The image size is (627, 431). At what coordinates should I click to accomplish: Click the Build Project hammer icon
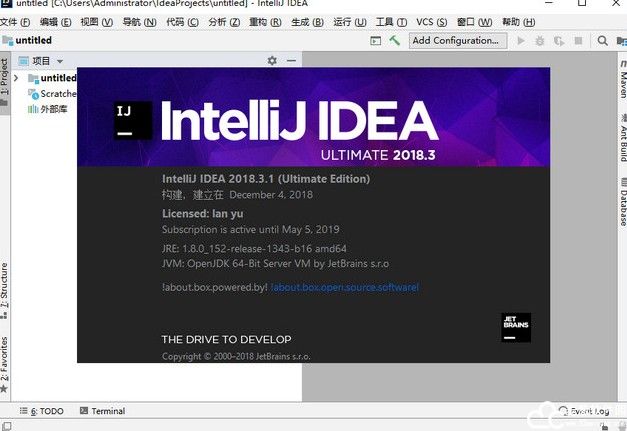pos(395,41)
